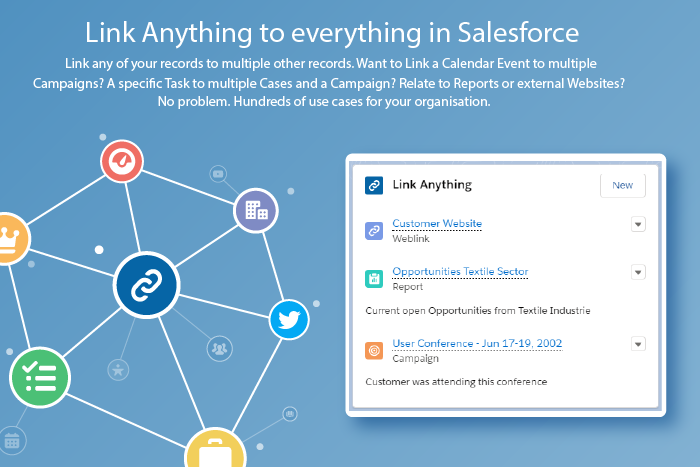
Task: Open the Opportunities Textile Sector report link
Action: coord(460,271)
